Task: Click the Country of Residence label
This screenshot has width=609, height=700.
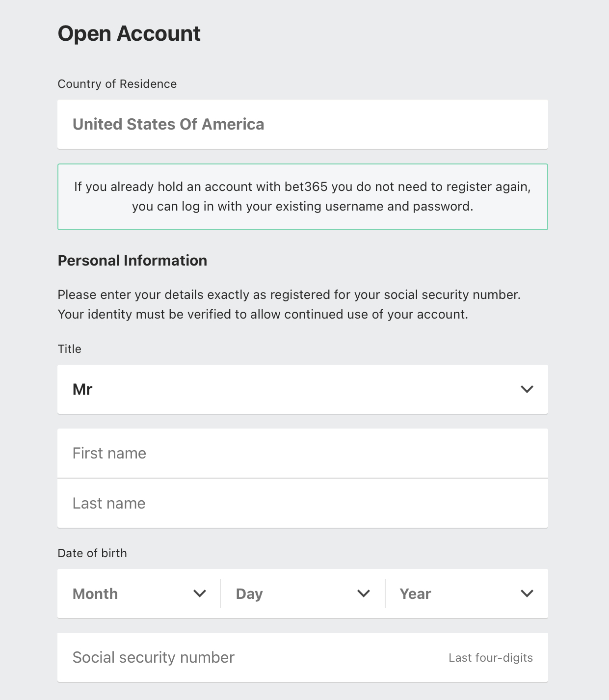Action: coord(117,84)
